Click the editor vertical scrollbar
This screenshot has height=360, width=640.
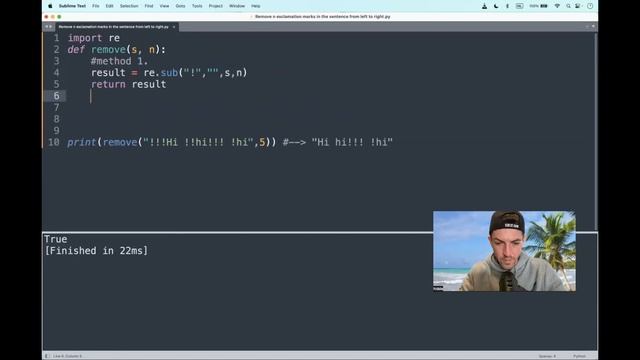click(596, 131)
